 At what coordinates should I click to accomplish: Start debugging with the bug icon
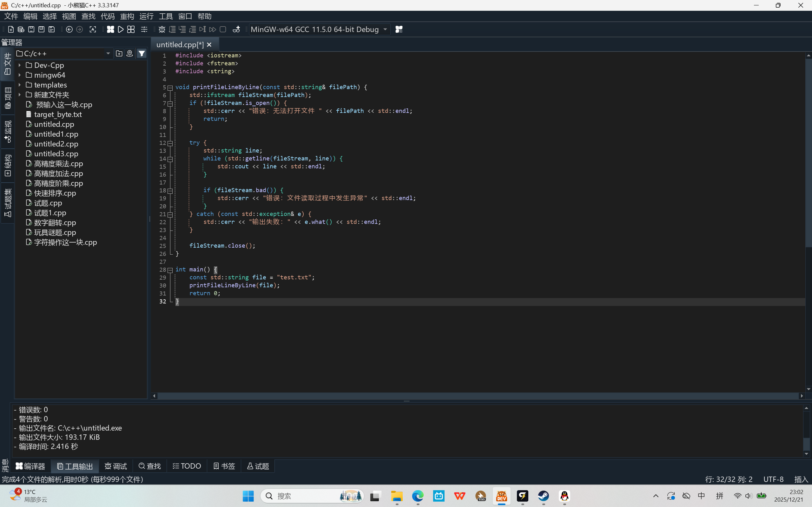(162, 29)
